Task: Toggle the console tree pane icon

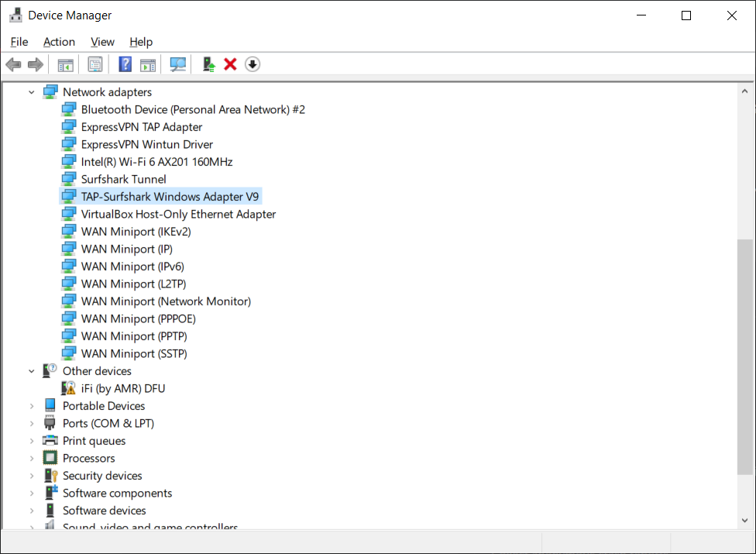Action: pyautogui.click(x=66, y=64)
